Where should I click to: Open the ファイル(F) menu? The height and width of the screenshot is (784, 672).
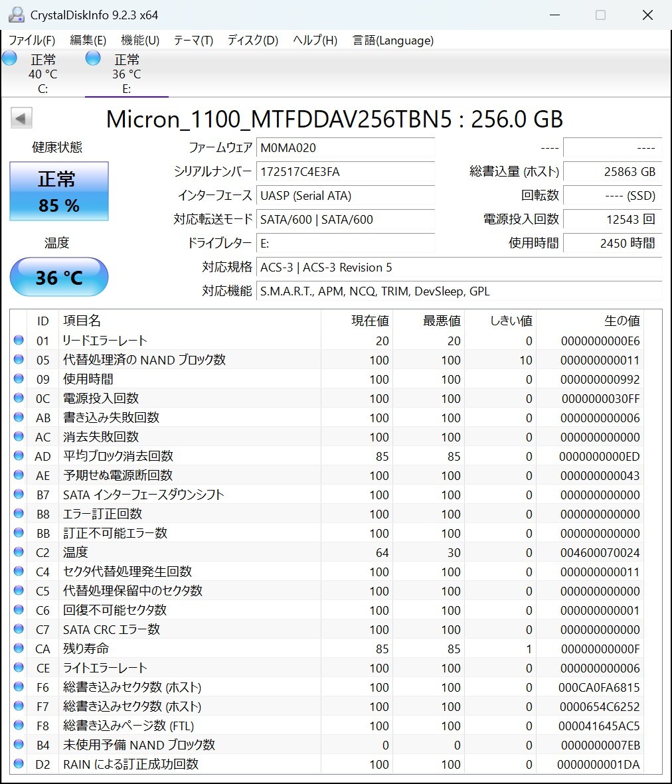(31, 40)
